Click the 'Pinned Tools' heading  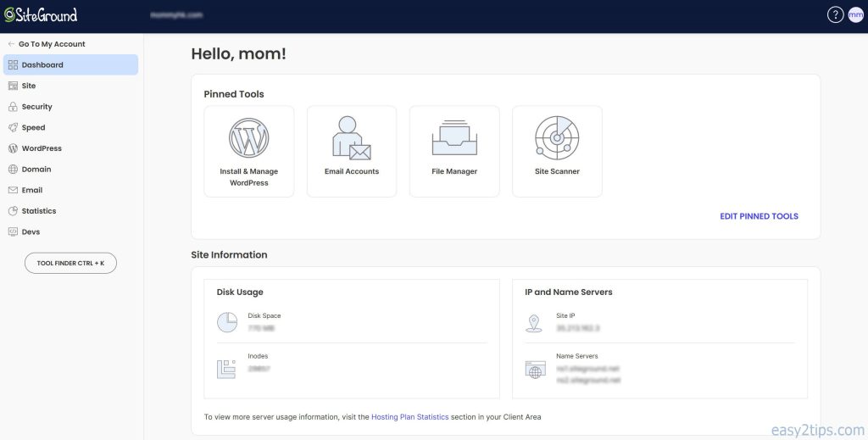click(234, 94)
